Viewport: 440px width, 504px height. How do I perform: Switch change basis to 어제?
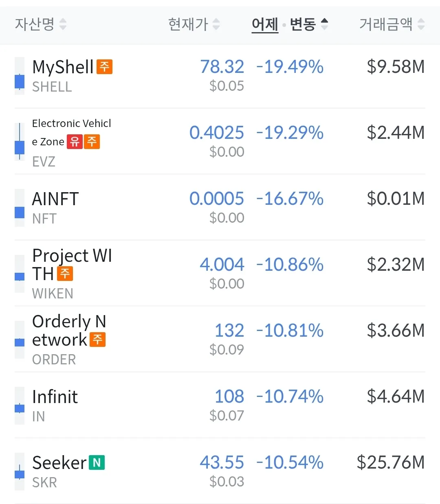pyautogui.click(x=265, y=24)
